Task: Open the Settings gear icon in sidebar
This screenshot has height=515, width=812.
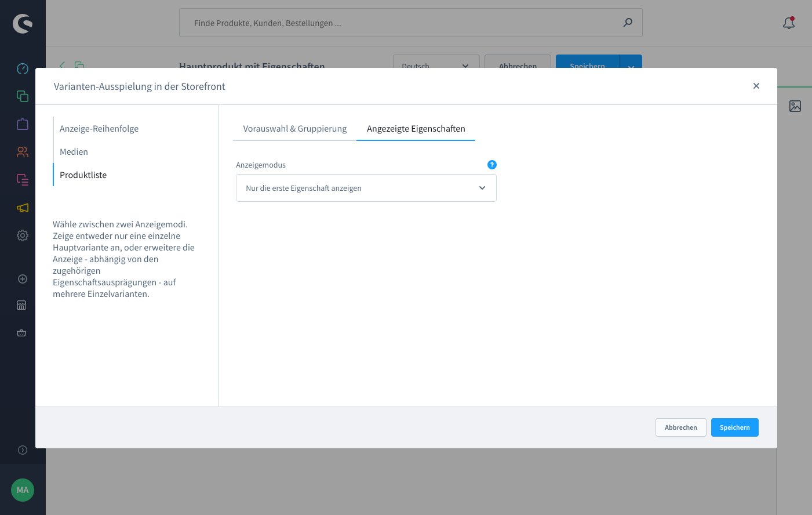Action: tap(23, 235)
